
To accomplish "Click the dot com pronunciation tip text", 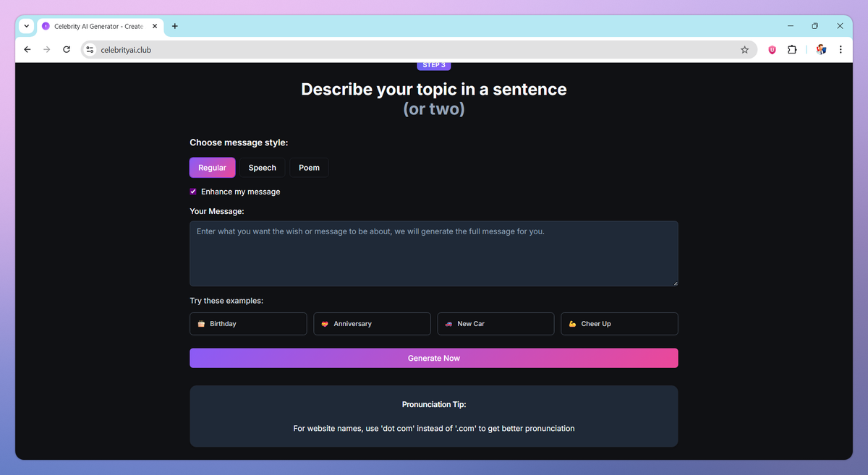I will [x=434, y=429].
